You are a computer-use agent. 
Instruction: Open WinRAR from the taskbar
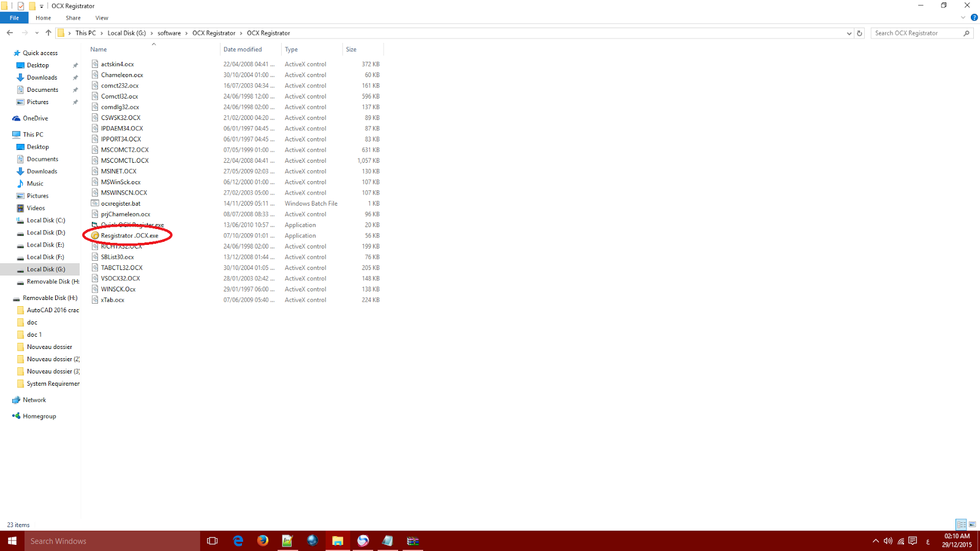click(x=413, y=541)
